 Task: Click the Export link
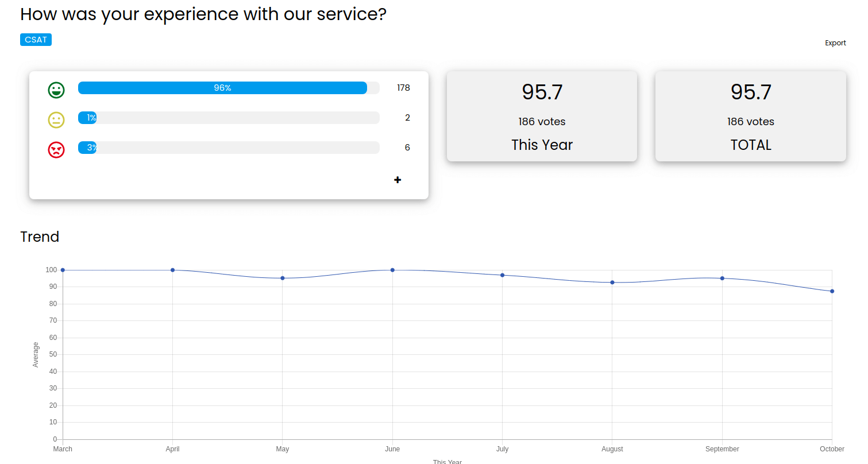(x=835, y=43)
